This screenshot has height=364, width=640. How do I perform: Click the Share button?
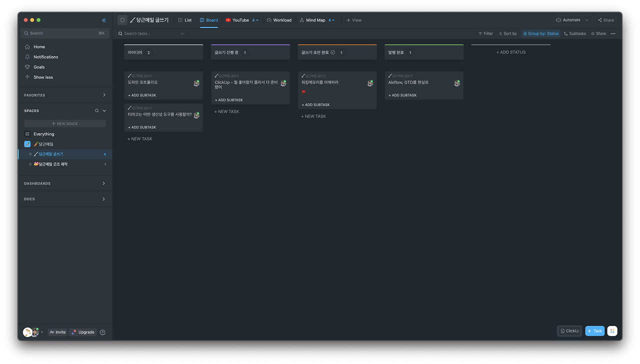pos(606,20)
